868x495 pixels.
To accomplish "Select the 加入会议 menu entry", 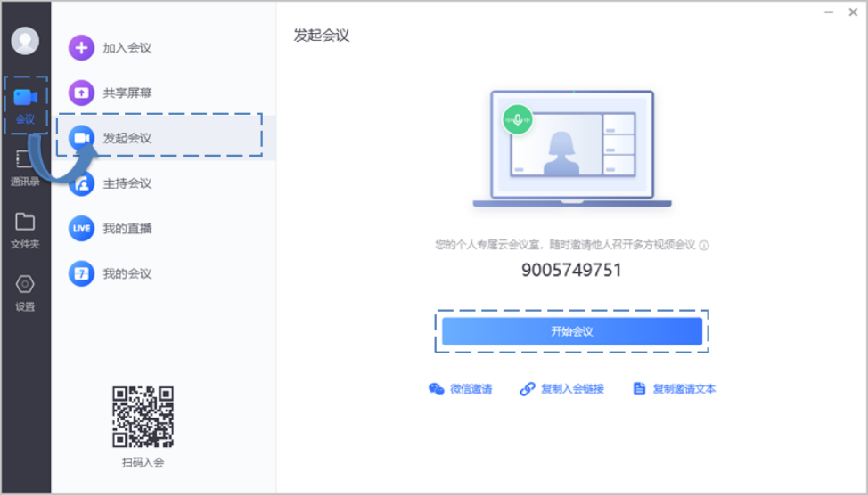I will point(166,47).
